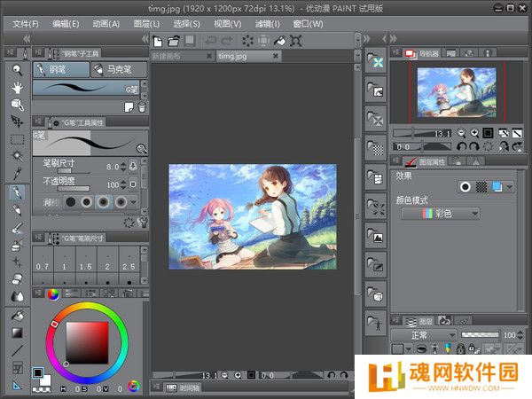Click the Fill bucket icon in the command bar
The image size is (532, 399).
tap(279, 41)
